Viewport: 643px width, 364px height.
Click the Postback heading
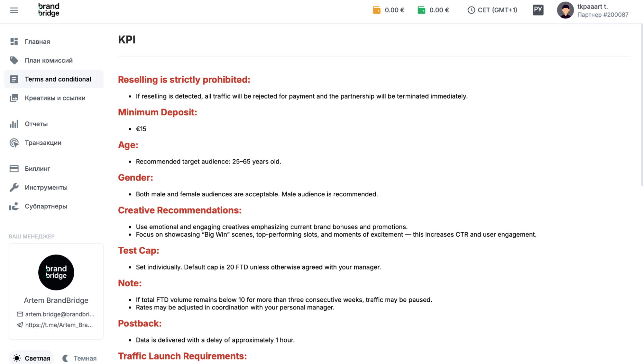point(140,324)
